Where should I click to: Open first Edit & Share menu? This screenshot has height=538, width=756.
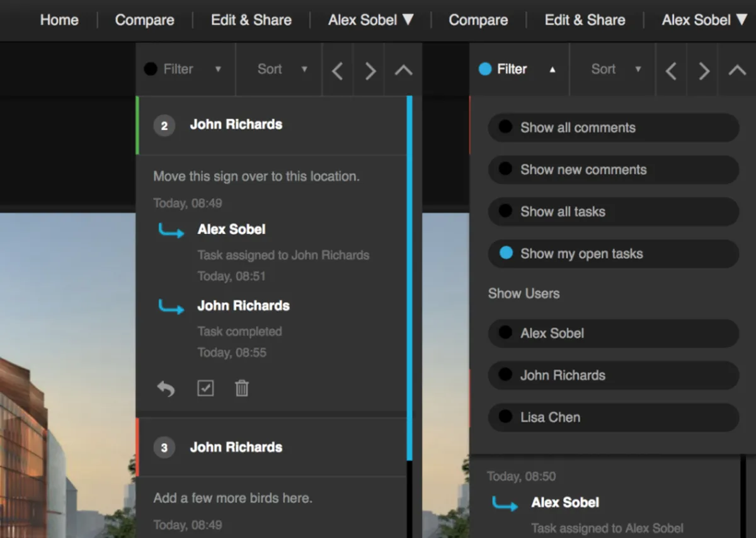pyautogui.click(x=251, y=20)
